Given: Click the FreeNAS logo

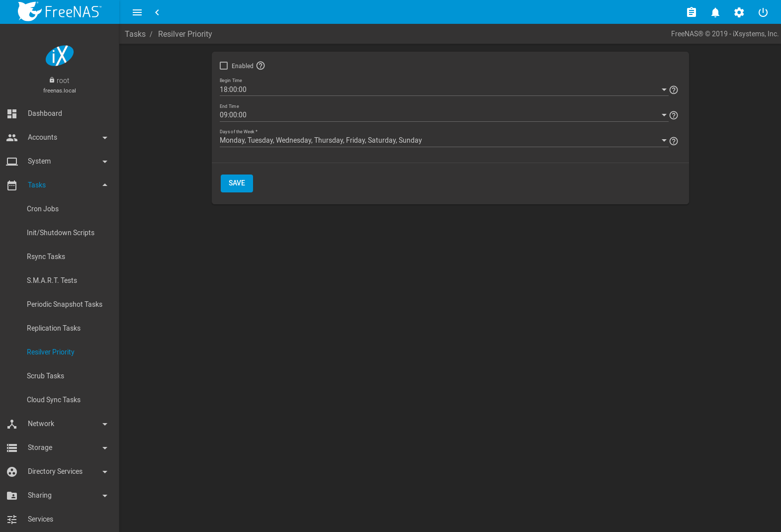Looking at the screenshot, I should coord(59,11).
